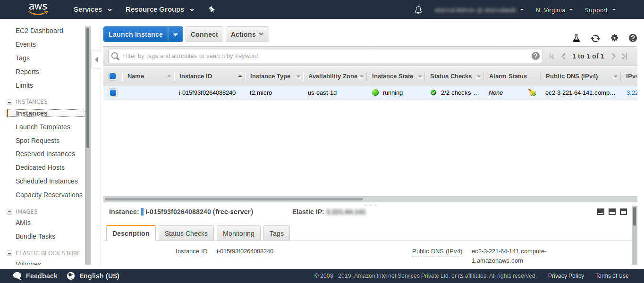Switch to the Tags tab
This screenshot has width=644, height=283.
[277, 233]
